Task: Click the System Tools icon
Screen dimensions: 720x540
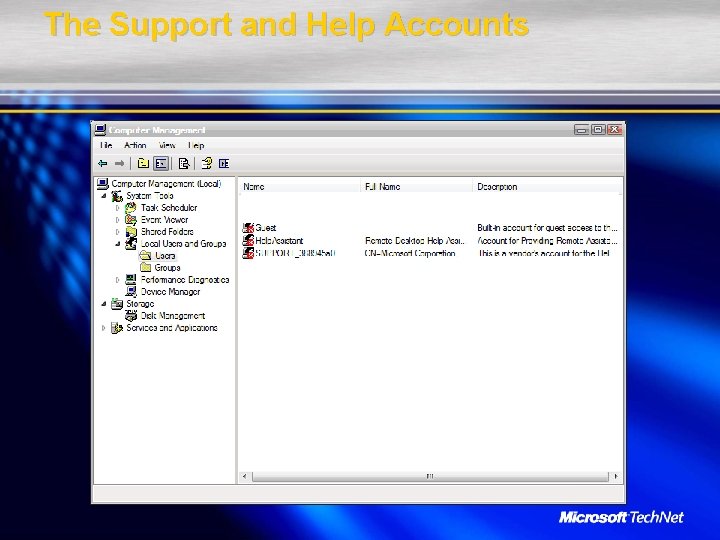Action: click(x=117, y=196)
